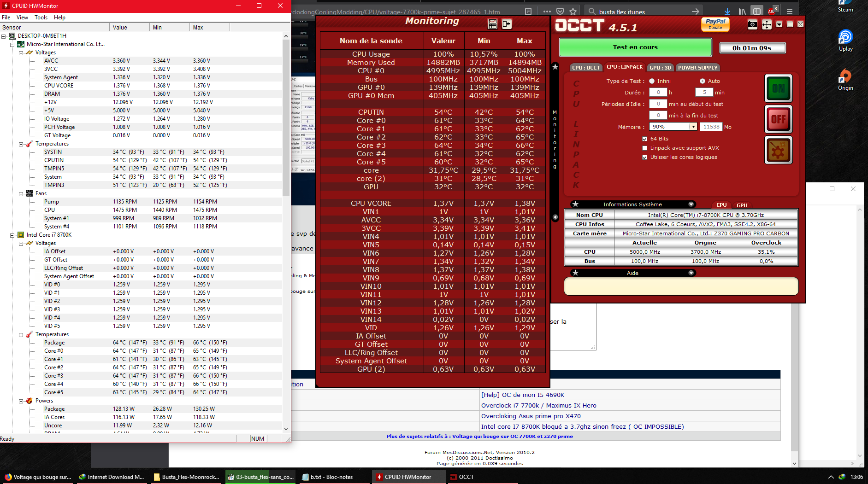Click the monitoring panel detach arrow icon
The height and width of the screenshot is (484, 868).
coord(507,24)
